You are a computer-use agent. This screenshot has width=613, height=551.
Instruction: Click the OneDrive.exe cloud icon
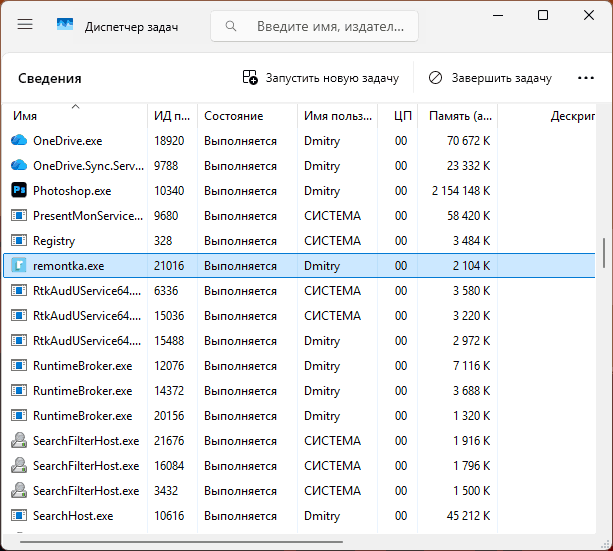point(19,140)
